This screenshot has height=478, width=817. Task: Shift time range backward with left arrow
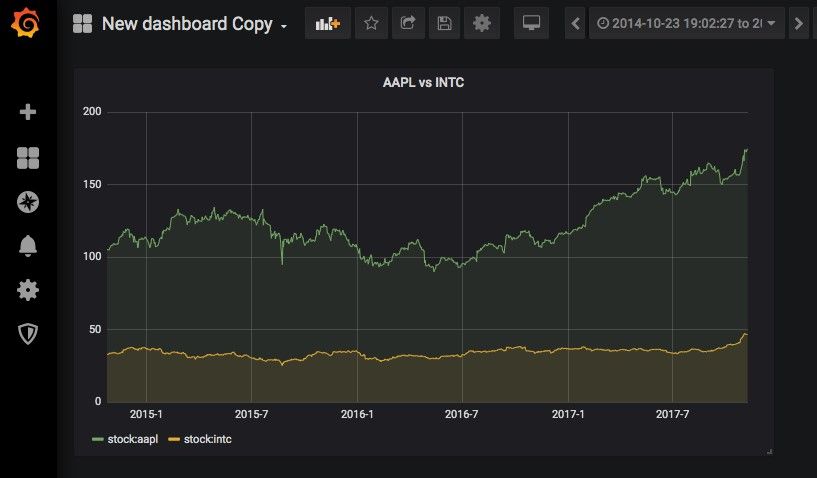click(x=575, y=23)
